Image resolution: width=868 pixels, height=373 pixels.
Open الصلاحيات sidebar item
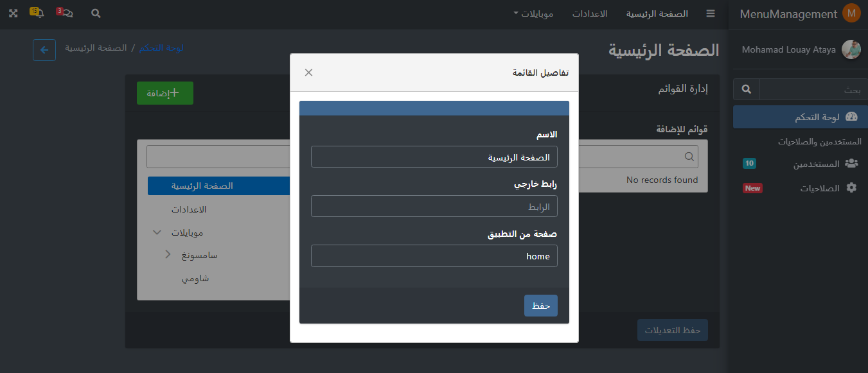point(800,188)
